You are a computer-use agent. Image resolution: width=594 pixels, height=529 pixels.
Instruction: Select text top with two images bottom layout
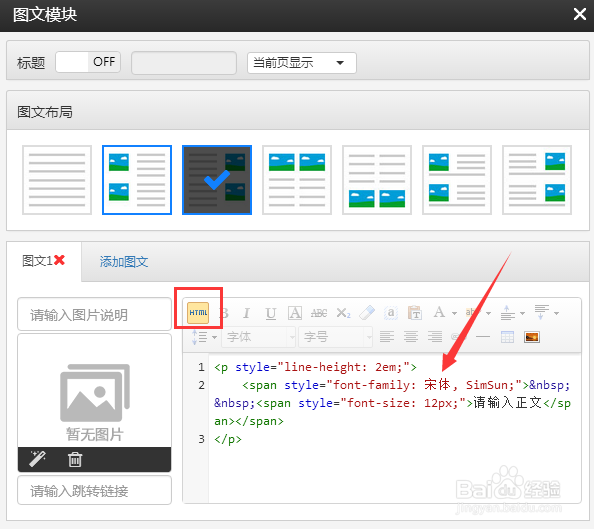[377, 180]
